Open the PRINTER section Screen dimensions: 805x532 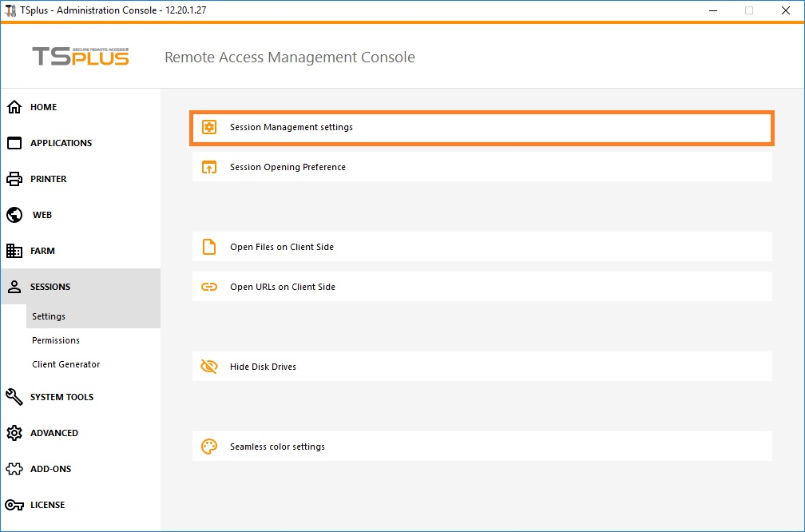[x=81, y=179]
